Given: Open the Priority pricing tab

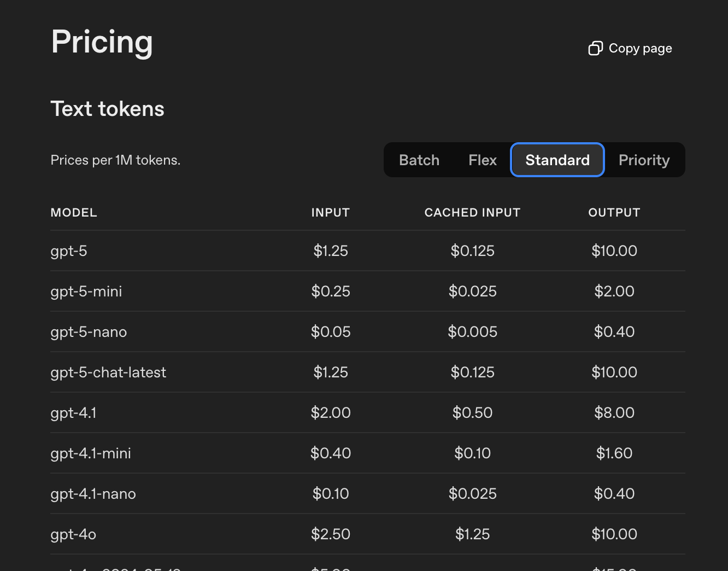Looking at the screenshot, I should [x=644, y=160].
